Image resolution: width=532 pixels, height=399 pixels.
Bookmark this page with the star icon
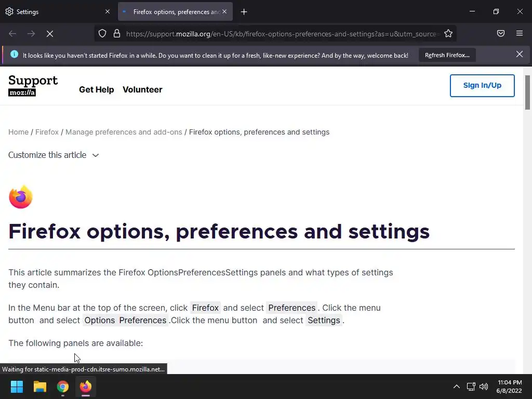pos(448,34)
